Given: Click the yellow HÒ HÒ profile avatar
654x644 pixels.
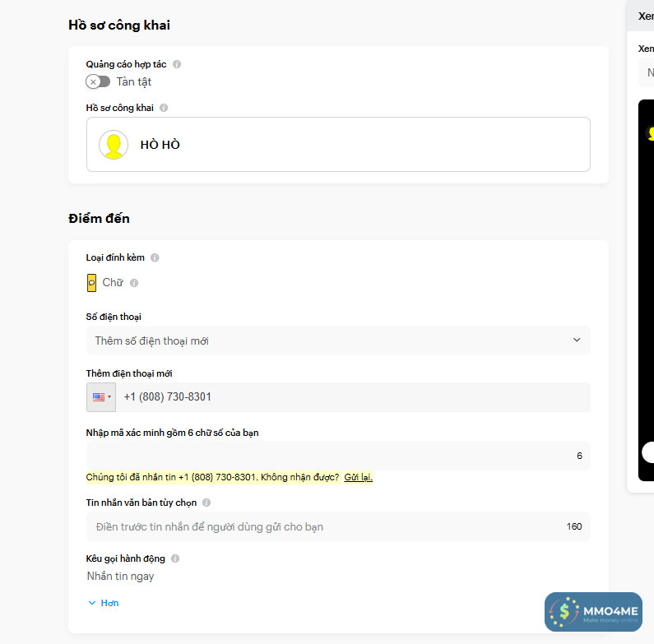Looking at the screenshot, I should point(114,145).
